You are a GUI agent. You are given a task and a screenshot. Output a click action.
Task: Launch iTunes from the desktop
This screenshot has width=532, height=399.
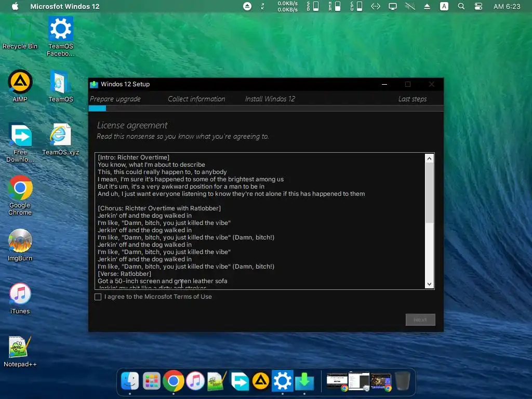pyautogui.click(x=20, y=298)
